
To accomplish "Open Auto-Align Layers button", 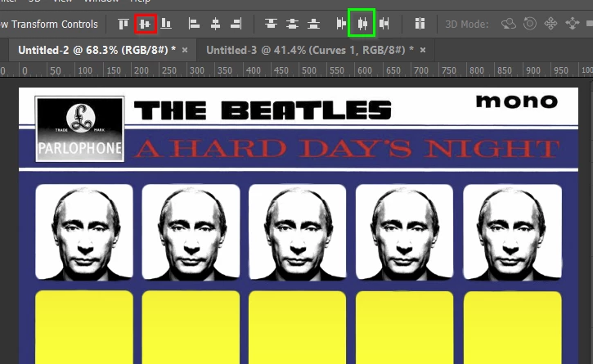I will 420,24.
